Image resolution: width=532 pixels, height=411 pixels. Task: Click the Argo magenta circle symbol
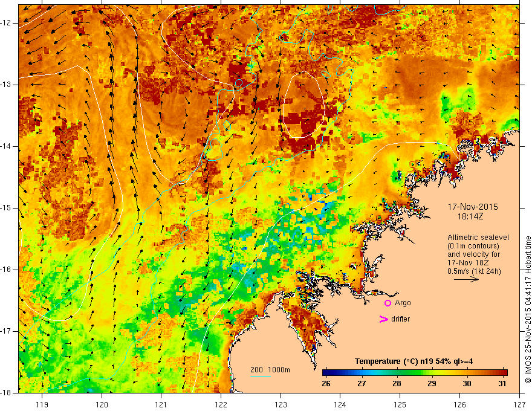[388, 303]
